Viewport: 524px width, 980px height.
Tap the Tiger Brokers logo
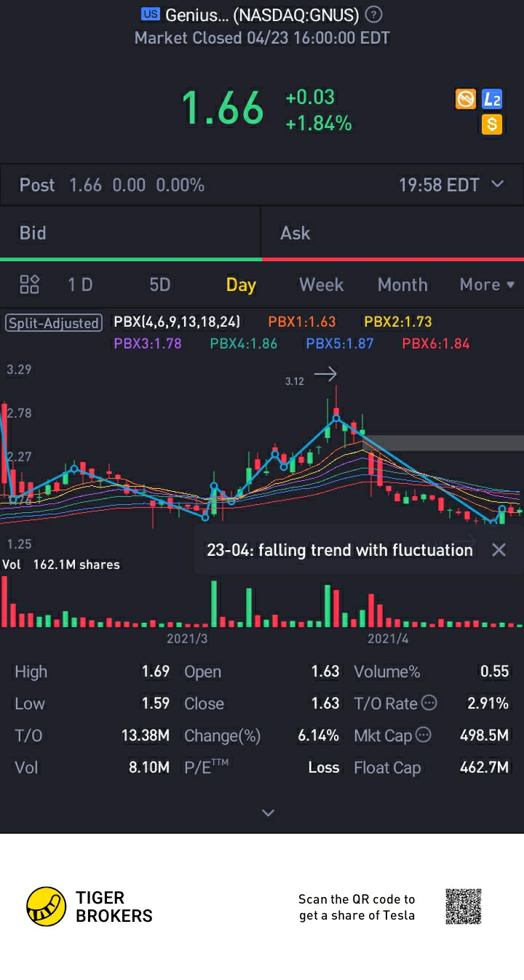tap(90, 907)
